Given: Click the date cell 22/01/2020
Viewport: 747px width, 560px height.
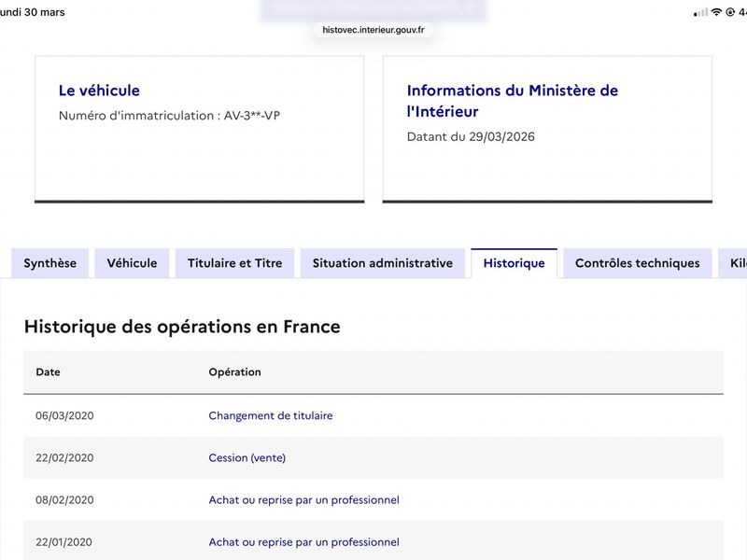Looking at the screenshot, I should point(63,542).
